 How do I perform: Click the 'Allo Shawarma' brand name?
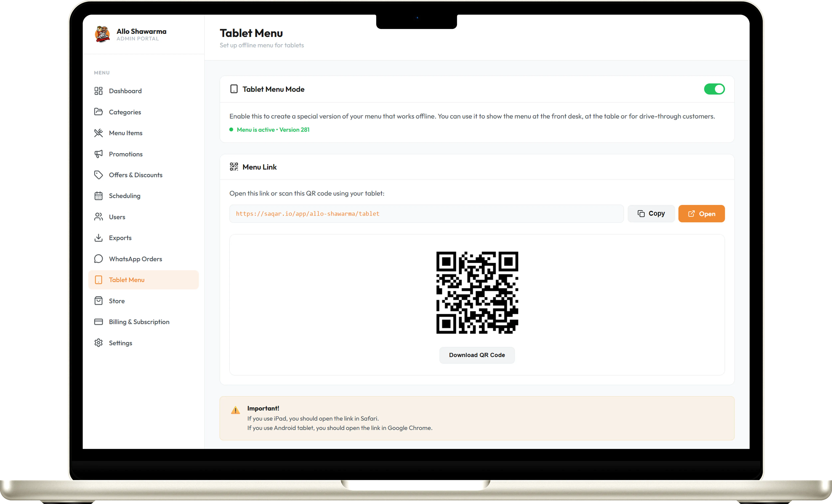pyautogui.click(x=141, y=31)
